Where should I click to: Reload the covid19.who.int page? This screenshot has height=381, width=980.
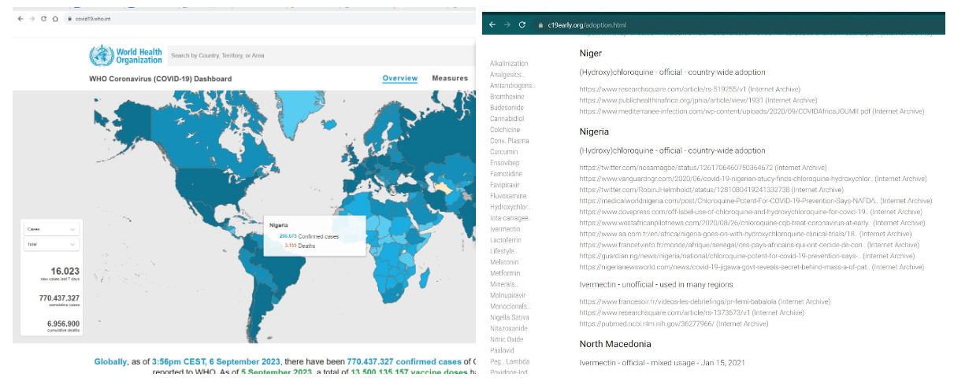43,18
